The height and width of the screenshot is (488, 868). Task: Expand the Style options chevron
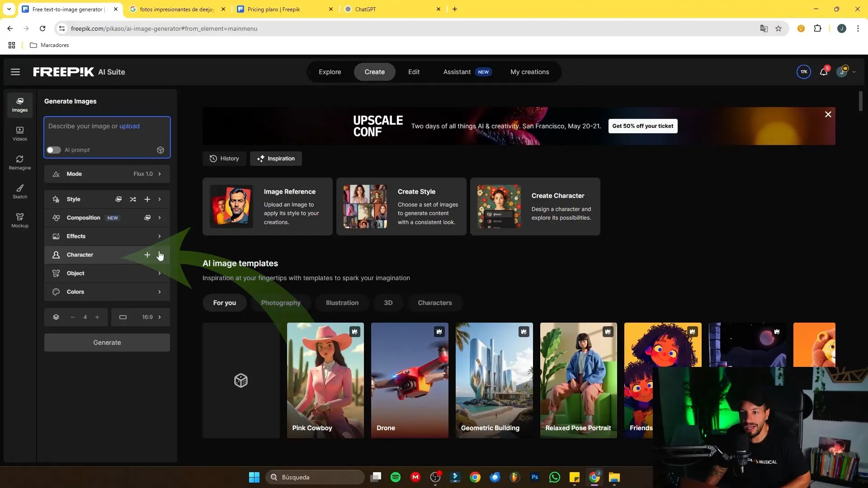click(x=160, y=199)
